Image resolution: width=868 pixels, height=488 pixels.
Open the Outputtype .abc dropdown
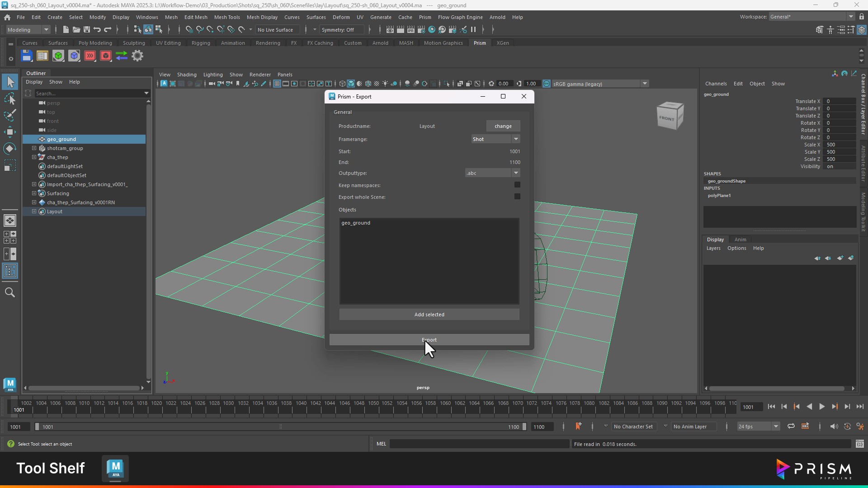pos(492,173)
